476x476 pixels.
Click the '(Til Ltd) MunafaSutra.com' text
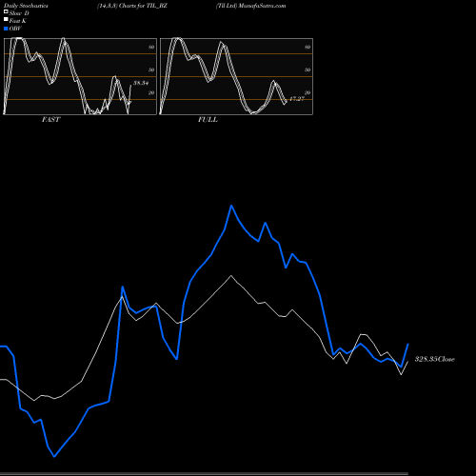pos(250,6)
